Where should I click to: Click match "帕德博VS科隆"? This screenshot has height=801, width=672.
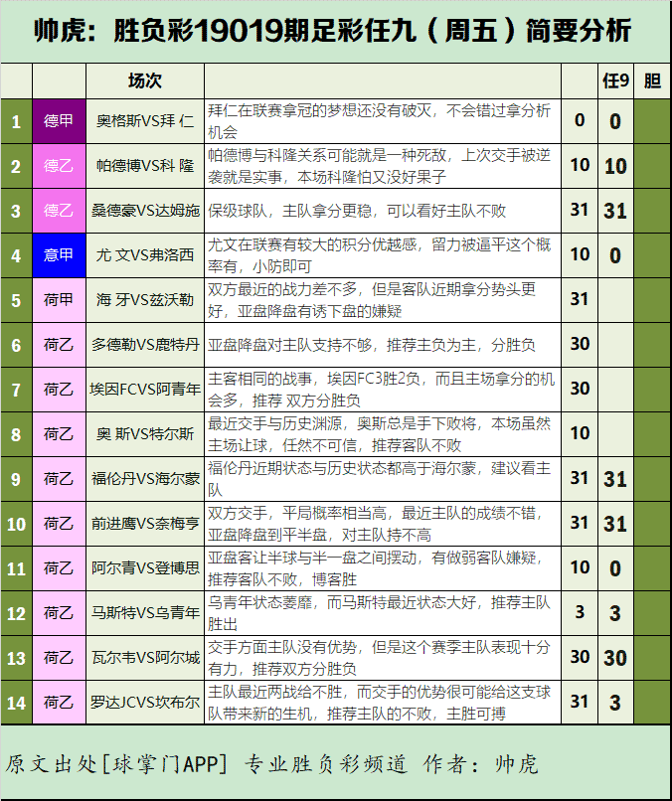coord(145,166)
